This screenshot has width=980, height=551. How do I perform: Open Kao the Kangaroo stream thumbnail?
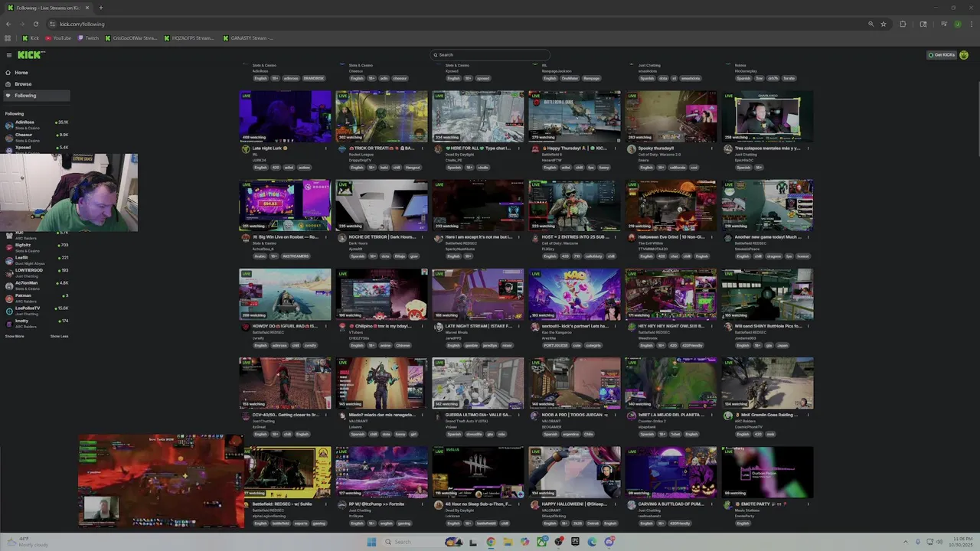[574, 294]
